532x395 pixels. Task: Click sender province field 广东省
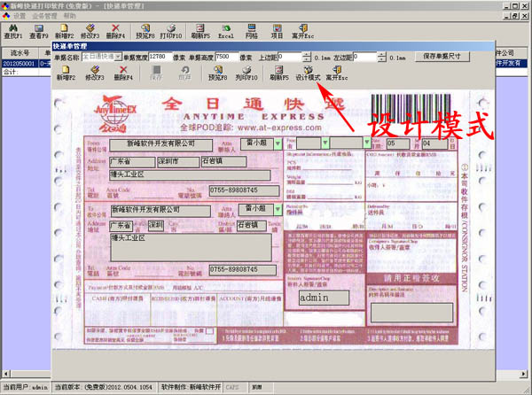pyautogui.click(x=132, y=162)
